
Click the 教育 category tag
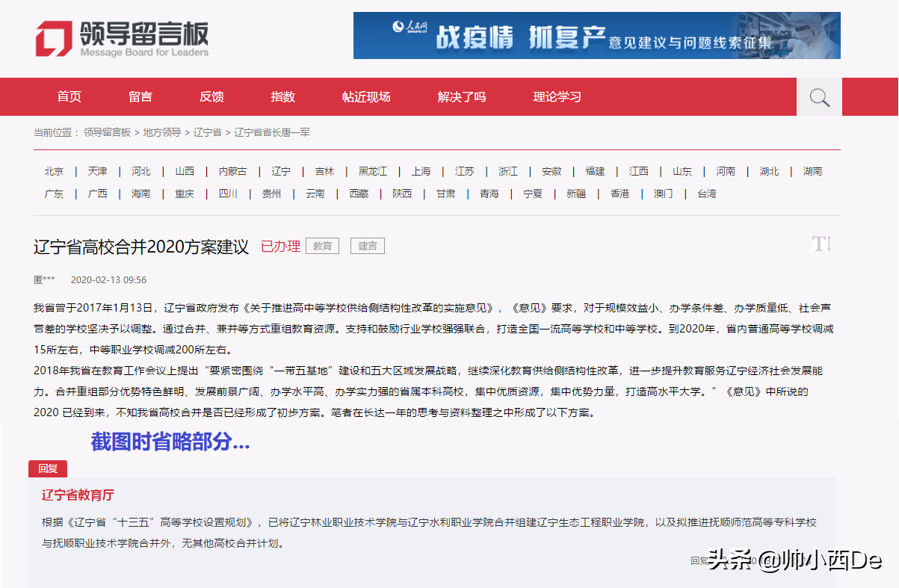coord(322,245)
